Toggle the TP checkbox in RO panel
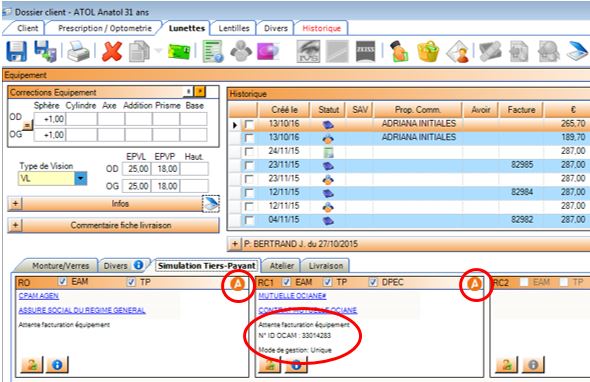This screenshot has height=382, width=590. coord(131,282)
